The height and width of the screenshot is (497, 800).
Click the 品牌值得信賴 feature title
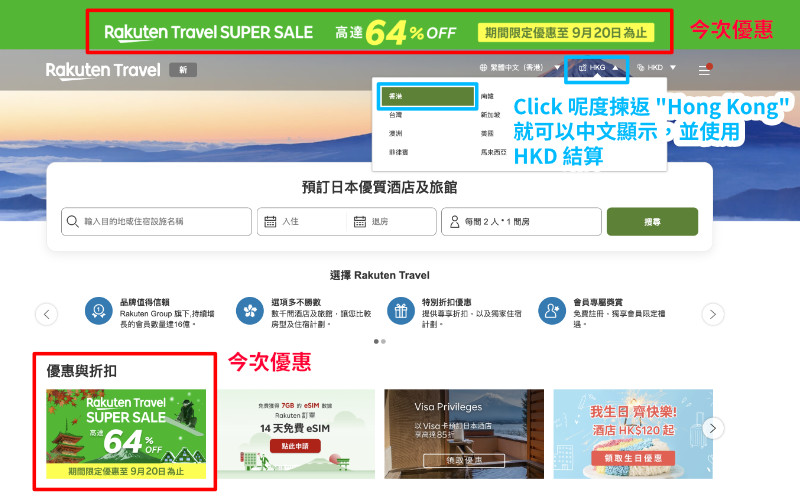coord(144,302)
